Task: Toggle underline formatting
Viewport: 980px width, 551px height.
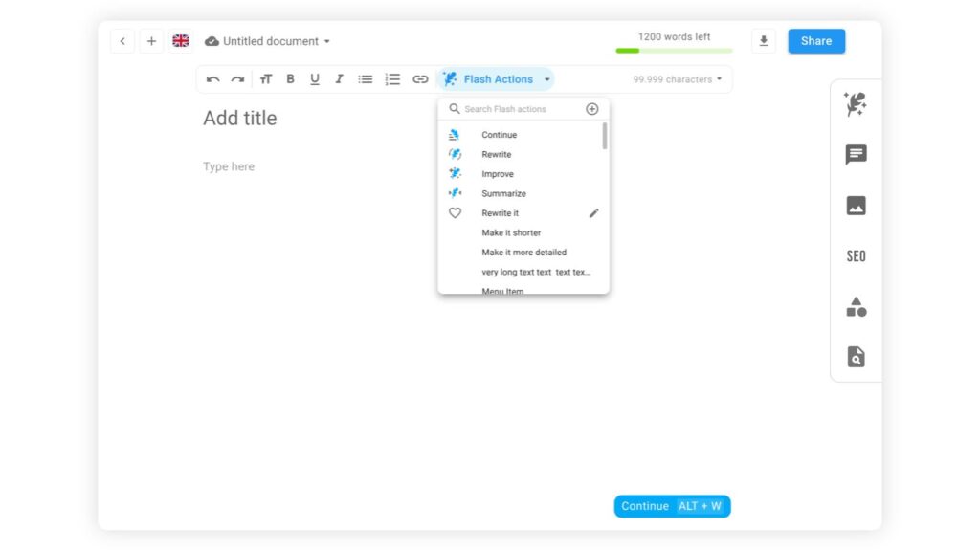Action: click(315, 79)
